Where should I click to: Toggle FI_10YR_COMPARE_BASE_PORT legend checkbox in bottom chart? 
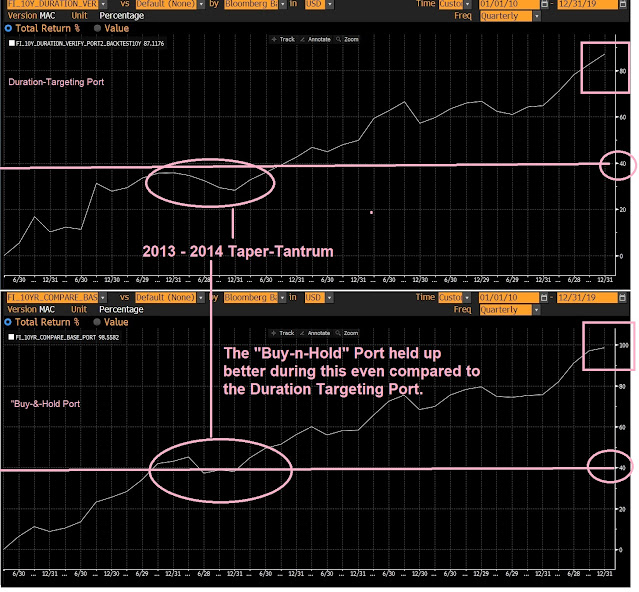click(x=12, y=337)
